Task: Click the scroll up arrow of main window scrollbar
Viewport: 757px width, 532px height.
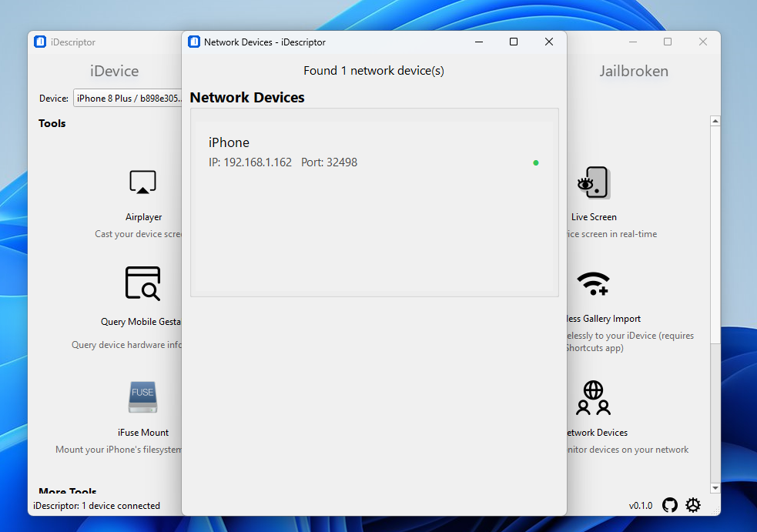Action: point(715,121)
